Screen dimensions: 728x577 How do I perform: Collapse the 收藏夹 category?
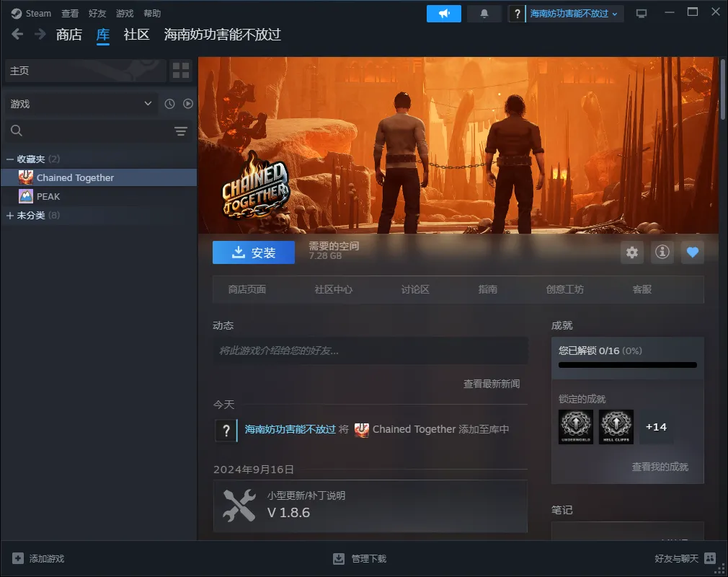10,159
